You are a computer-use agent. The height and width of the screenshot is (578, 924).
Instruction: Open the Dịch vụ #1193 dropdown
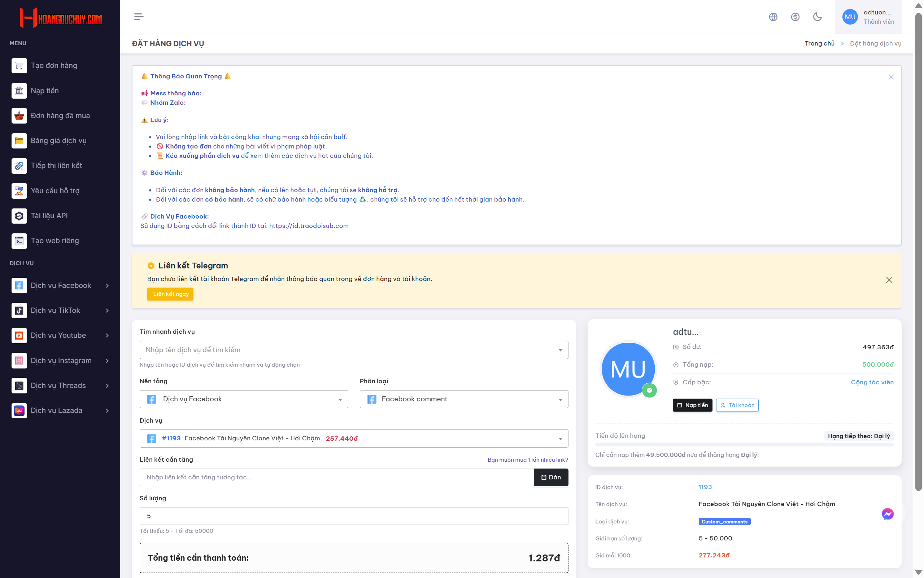[354, 439]
